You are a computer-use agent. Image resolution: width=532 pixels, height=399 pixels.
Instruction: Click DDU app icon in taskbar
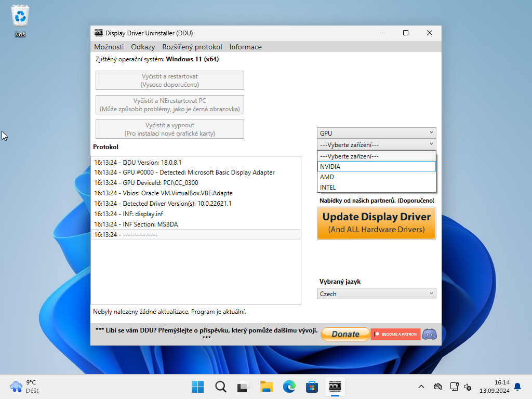(x=335, y=387)
